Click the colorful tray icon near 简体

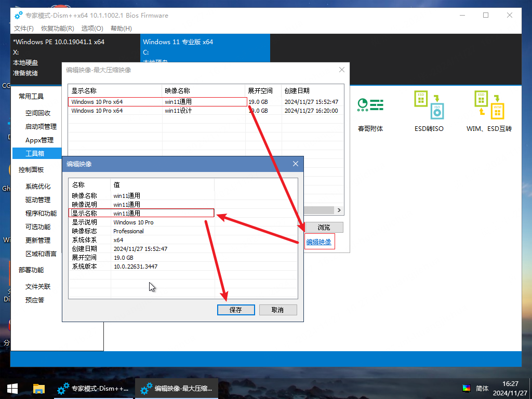point(467,388)
